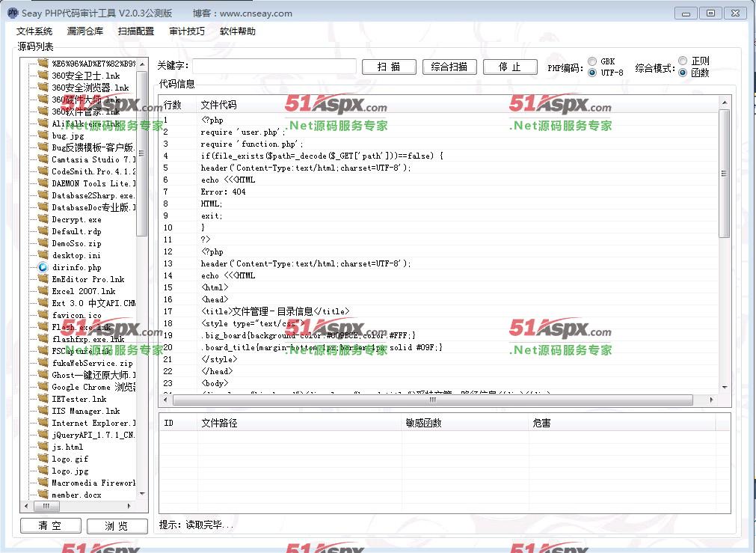Click code line "Error: 404"
The image size is (756, 553).
click(x=224, y=192)
